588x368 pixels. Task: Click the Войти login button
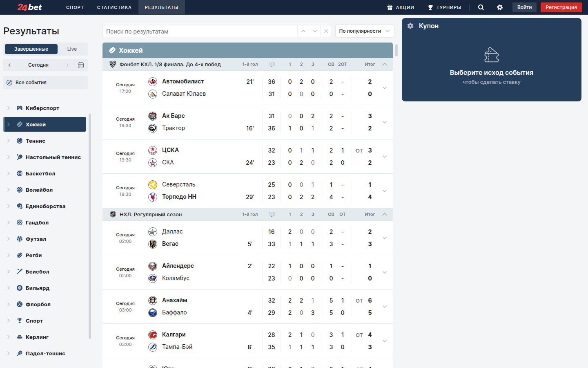pyautogui.click(x=524, y=7)
